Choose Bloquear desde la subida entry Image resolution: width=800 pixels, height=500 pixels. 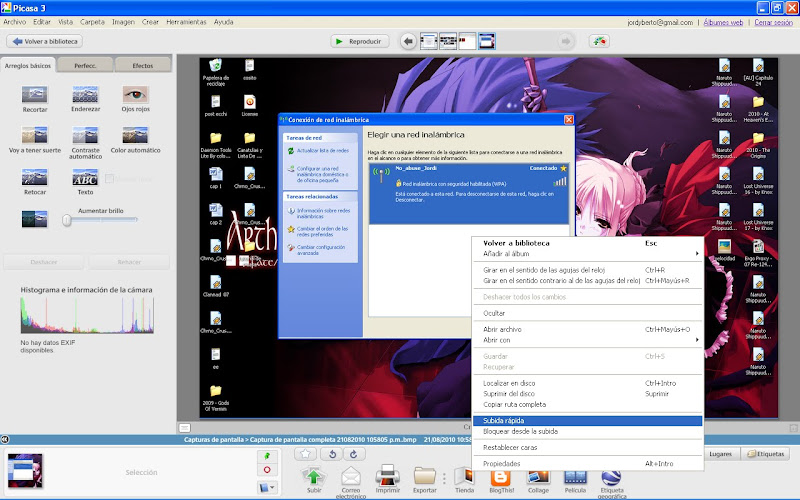(587, 432)
